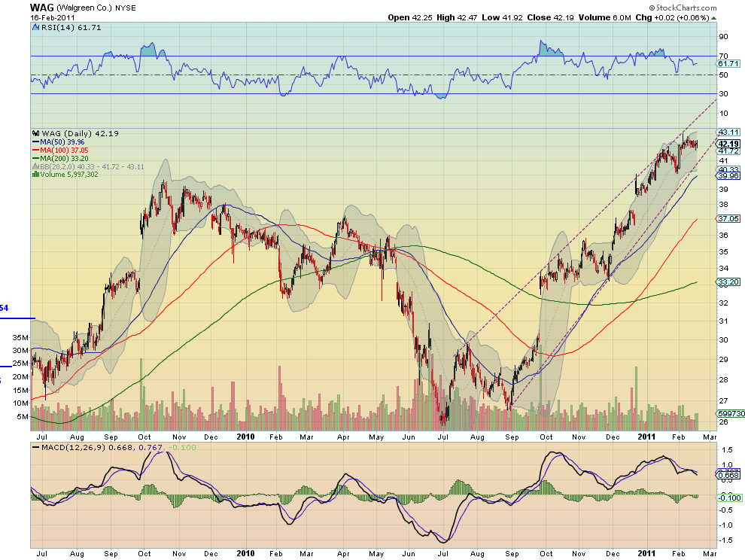Click the 2010 label on MACD time axis
The width and height of the screenshot is (745, 560).
point(245,553)
